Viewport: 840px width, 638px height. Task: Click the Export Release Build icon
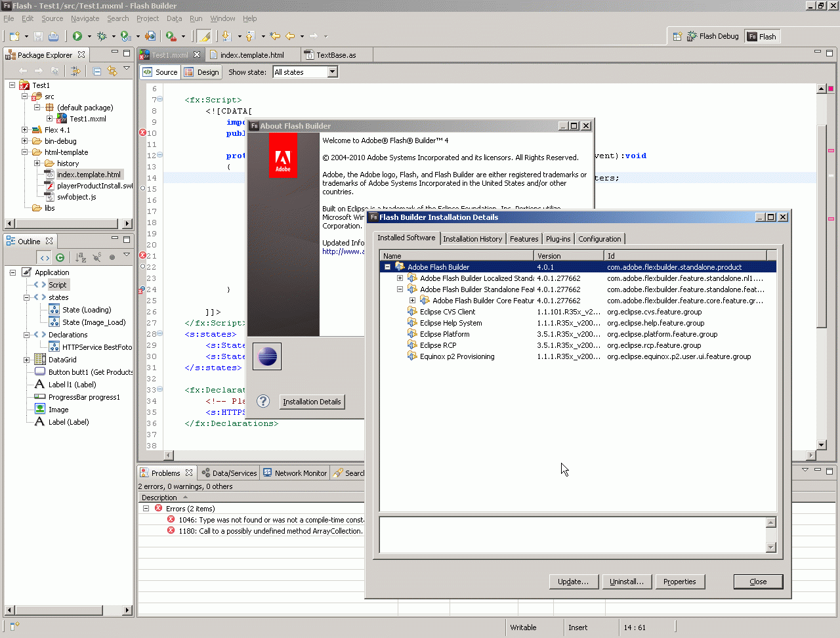pos(150,36)
